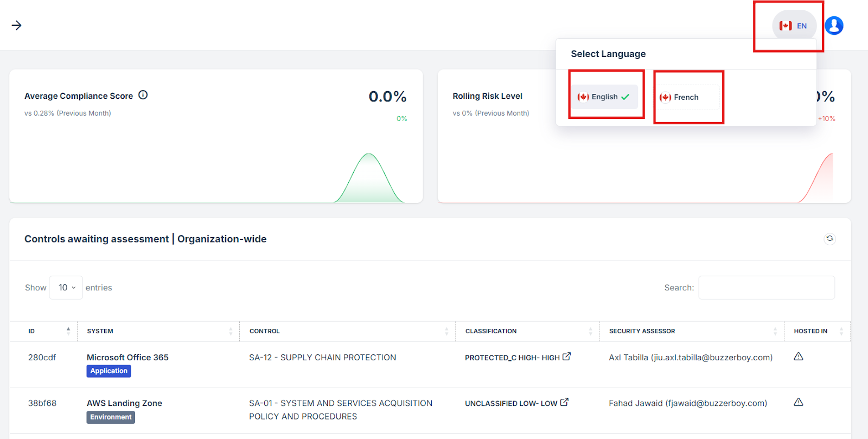Refresh the Controls awaiting assessment table
Image resolution: width=868 pixels, height=439 pixels.
pyautogui.click(x=829, y=239)
